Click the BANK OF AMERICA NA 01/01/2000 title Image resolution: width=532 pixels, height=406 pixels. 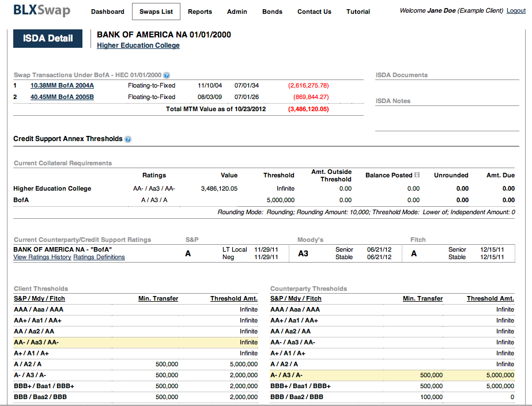164,35
